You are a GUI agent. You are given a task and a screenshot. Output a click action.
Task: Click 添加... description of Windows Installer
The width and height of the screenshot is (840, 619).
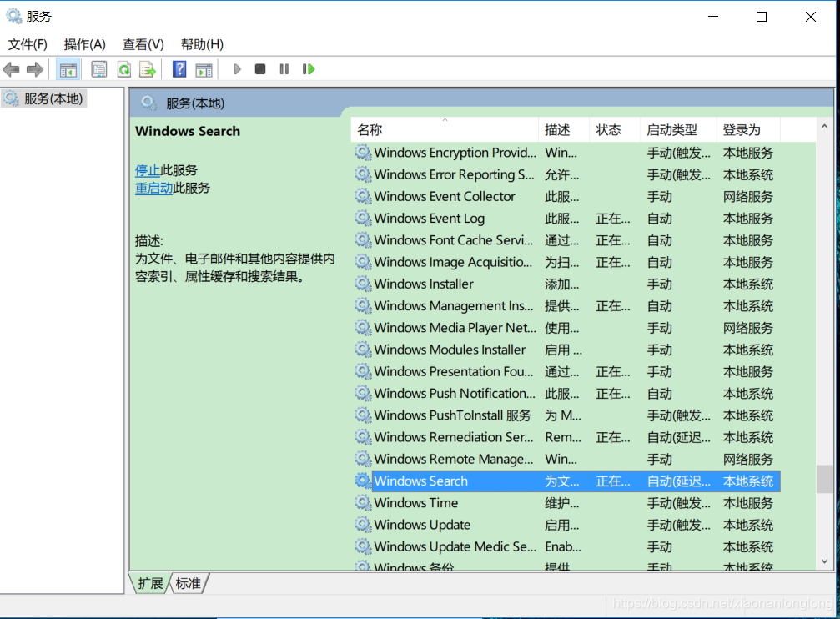(x=562, y=284)
